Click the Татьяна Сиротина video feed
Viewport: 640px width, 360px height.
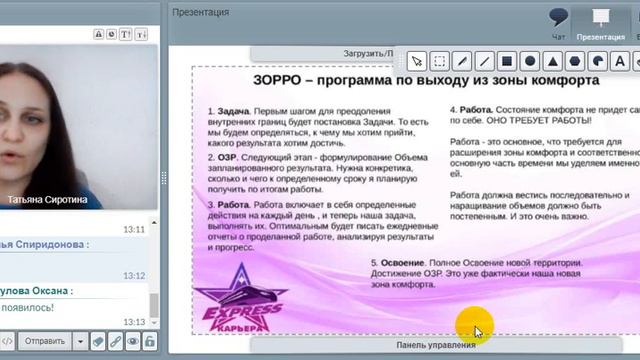click(x=78, y=127)
